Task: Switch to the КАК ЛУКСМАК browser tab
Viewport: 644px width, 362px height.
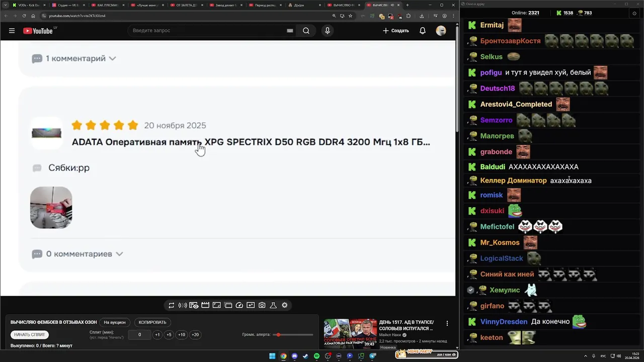Action: click(x=108, y=5)
